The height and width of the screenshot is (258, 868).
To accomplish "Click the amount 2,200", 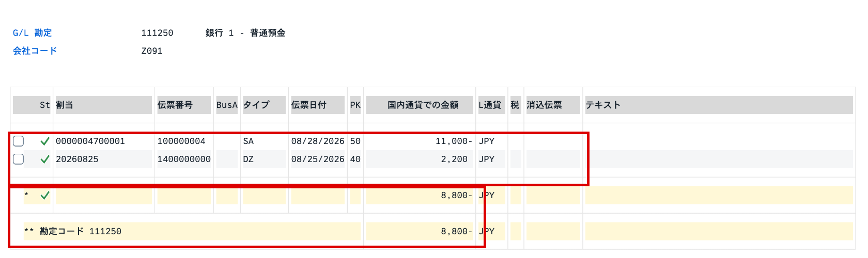I will click(454, 159).
